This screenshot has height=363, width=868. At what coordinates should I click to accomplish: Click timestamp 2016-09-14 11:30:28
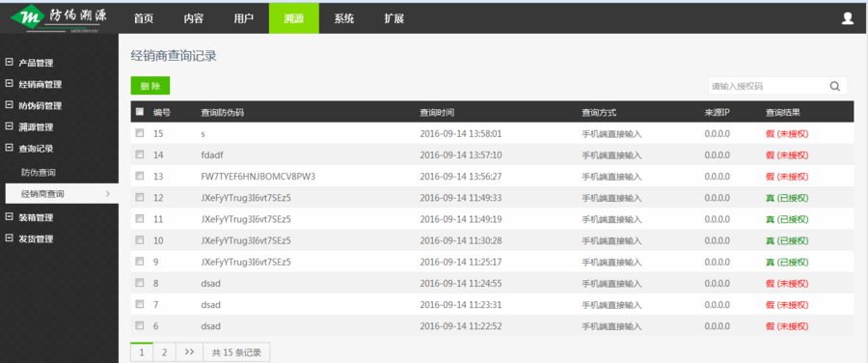461,240
